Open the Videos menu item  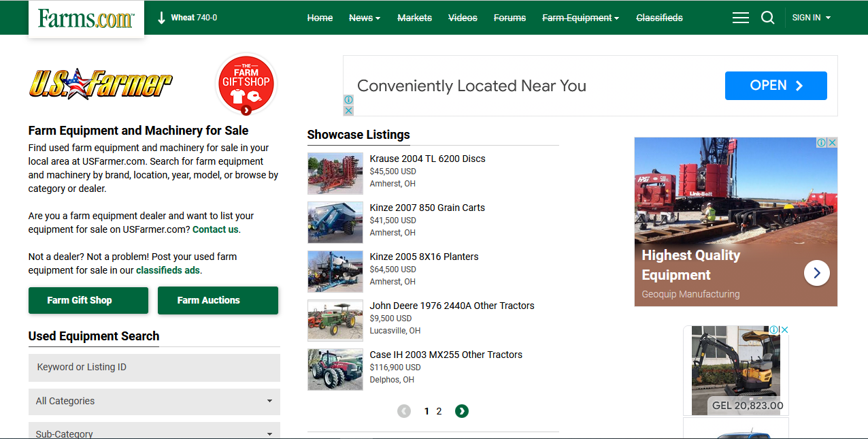[463, 18]
